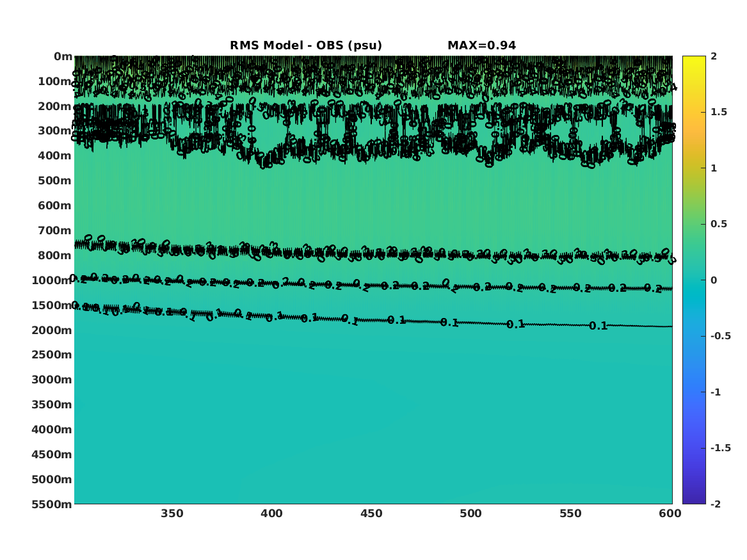Click the teal middle of the colorbar

[x=694, y=280]
